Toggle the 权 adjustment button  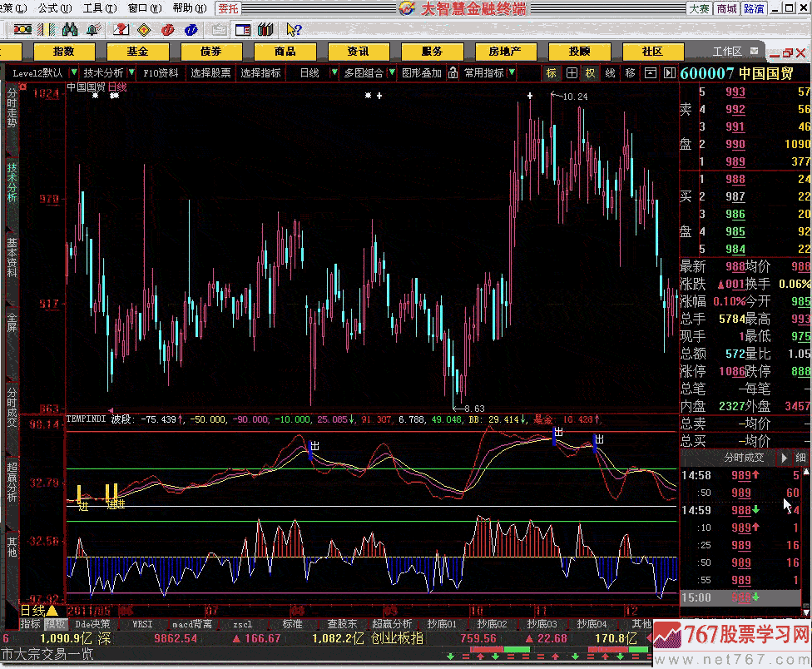coord(591,73)
